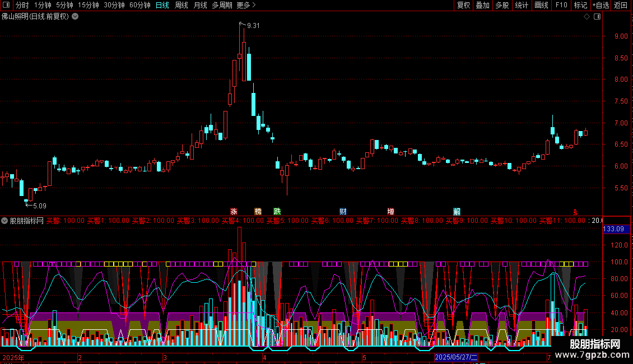Open the 增 event marker icon

tap(390, 212)
